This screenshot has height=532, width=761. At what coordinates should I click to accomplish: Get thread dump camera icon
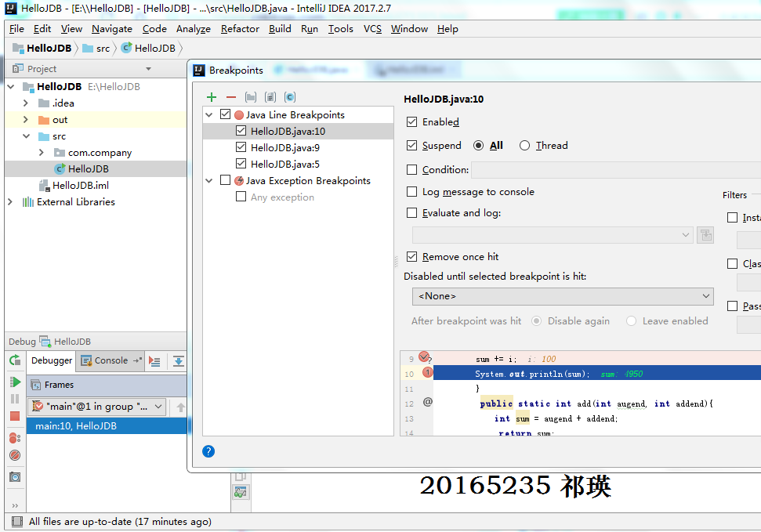[x=15, y=476]
